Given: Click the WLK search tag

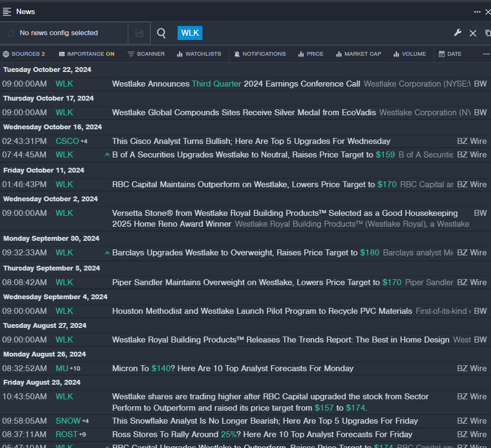Looking at the screenshot, I should 190,33.
